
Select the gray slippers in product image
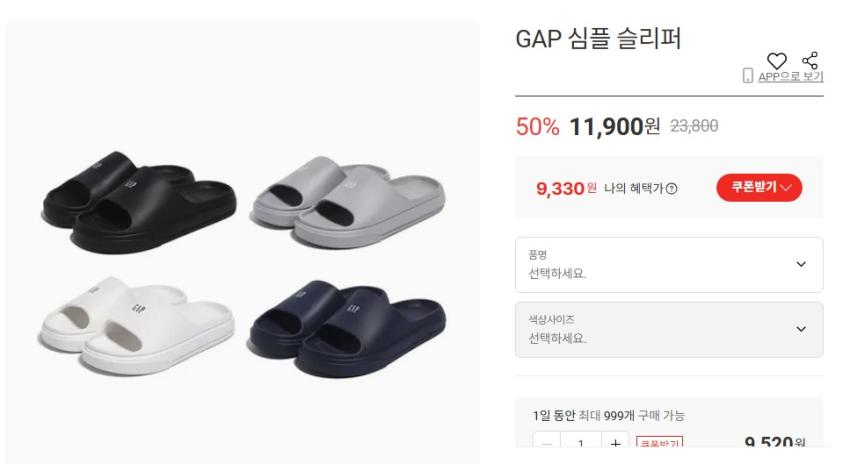(347, 202)
